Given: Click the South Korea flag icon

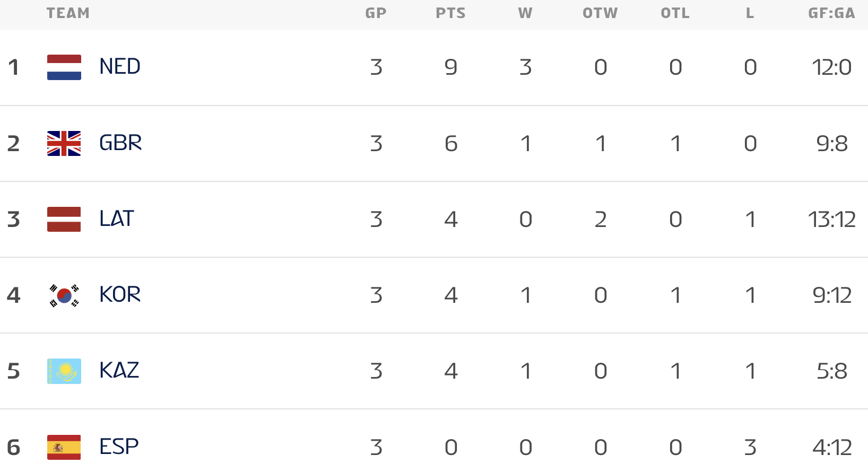Looking at the screenshot, I should [64, 295].
